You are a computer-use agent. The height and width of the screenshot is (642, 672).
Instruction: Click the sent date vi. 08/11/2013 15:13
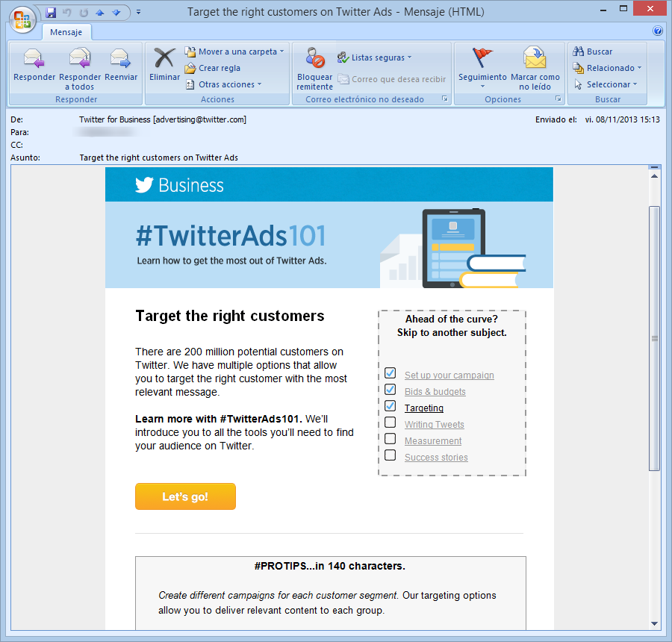622,119
